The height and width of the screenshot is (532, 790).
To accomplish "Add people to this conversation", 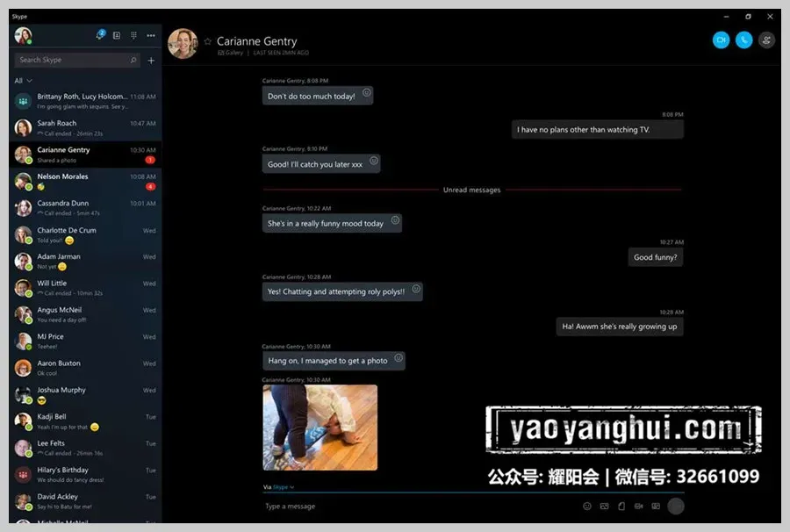I will point(766,40).
